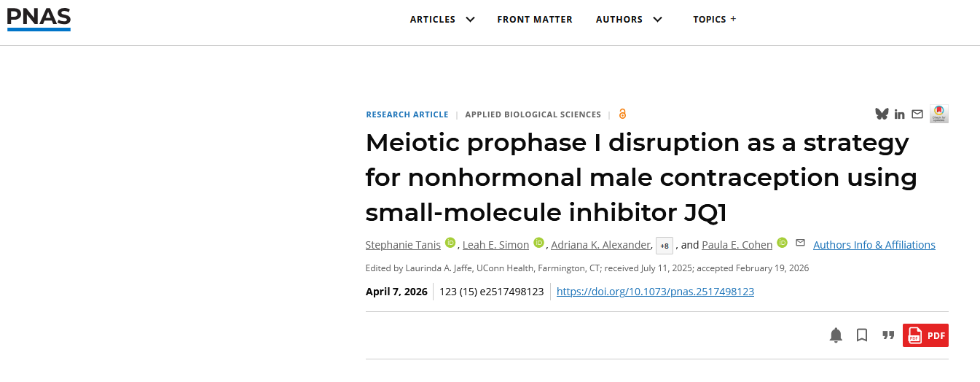Click the open access lock icon
The image size is (980, 382).
coord(622,114)
